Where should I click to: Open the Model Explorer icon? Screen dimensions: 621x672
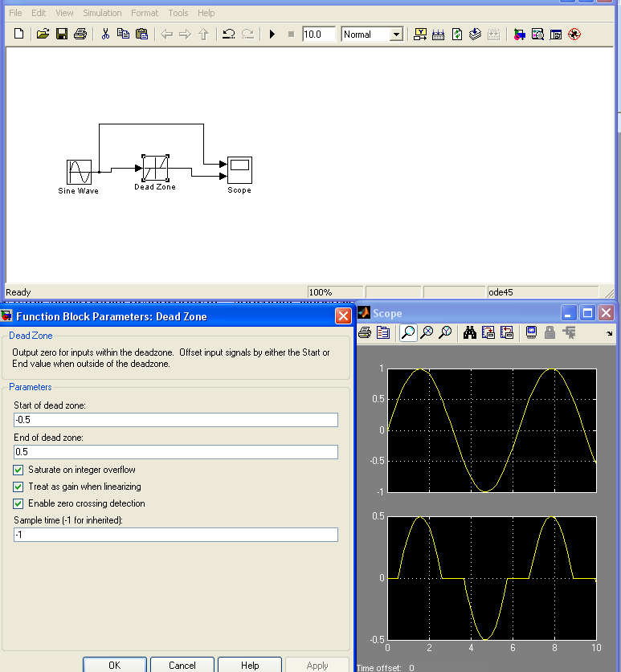point(537,34)
